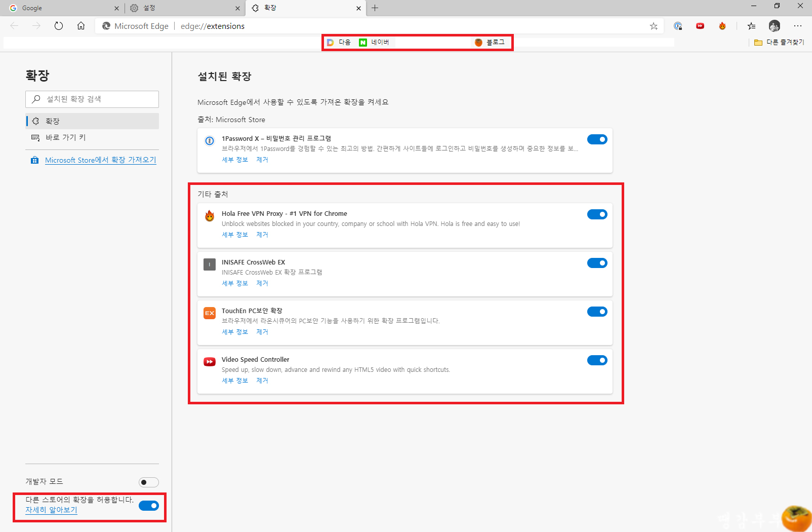Click 제거 for 1Password X
This screenshot has width=812, height=532.
click(x=262, y=160)
